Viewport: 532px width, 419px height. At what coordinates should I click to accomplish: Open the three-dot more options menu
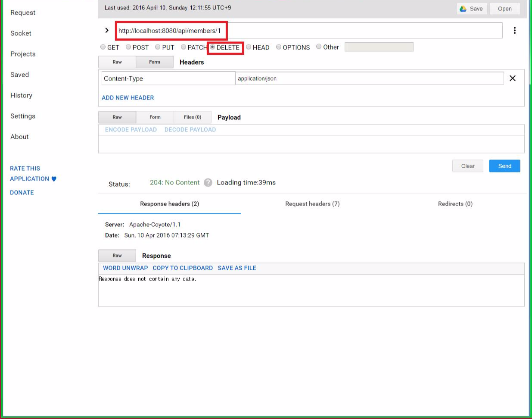(x=514, y=31)
